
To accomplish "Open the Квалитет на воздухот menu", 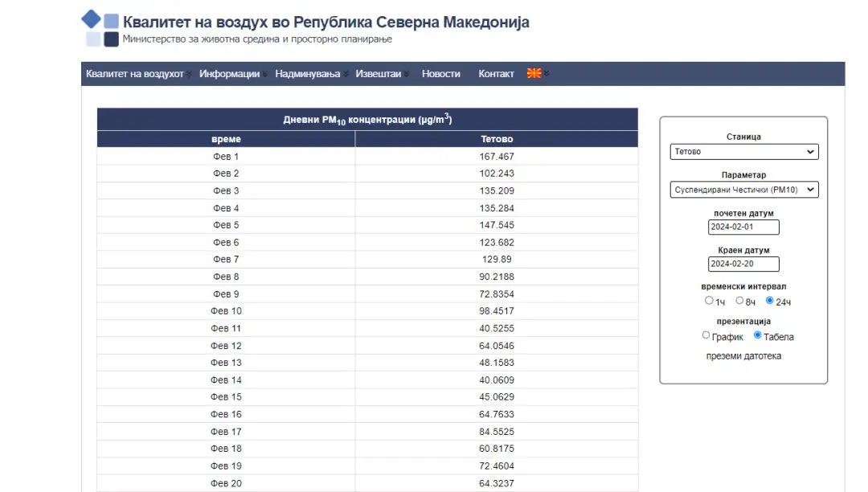I will 135,74.
